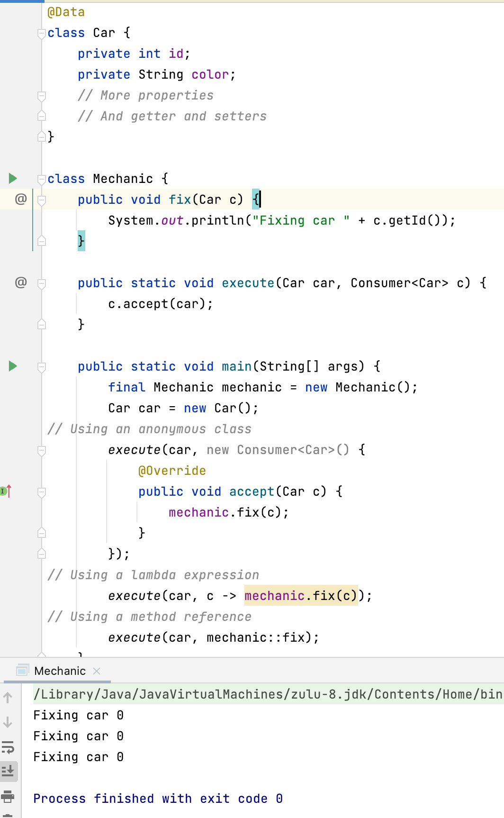Screen dimensions: 504x818
Task: Click the highlighted mechanic.fix(c) lambda body
Action: [x=300, y=596]
